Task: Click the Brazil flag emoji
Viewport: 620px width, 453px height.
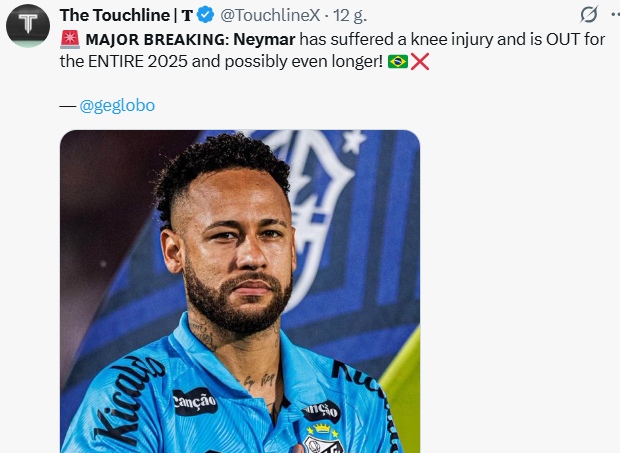Action: [397, 61]
